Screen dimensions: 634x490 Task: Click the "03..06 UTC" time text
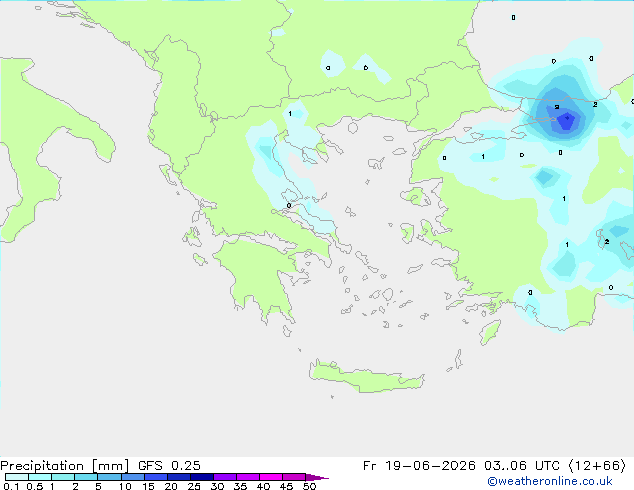[x=521, y=466]
